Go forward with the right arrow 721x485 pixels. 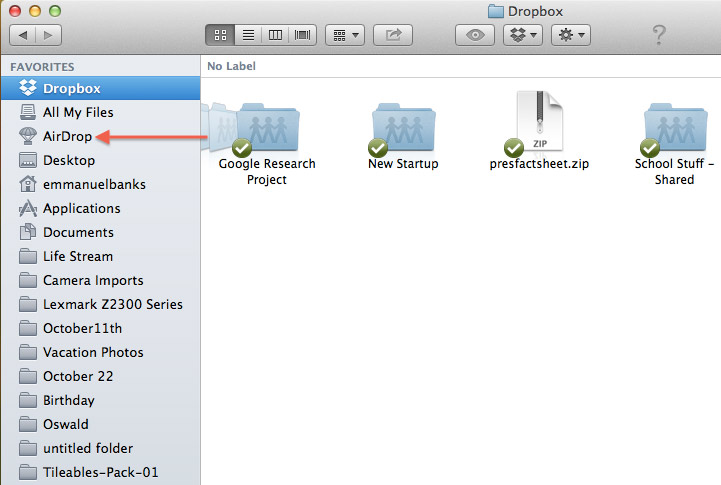(48, 35)
